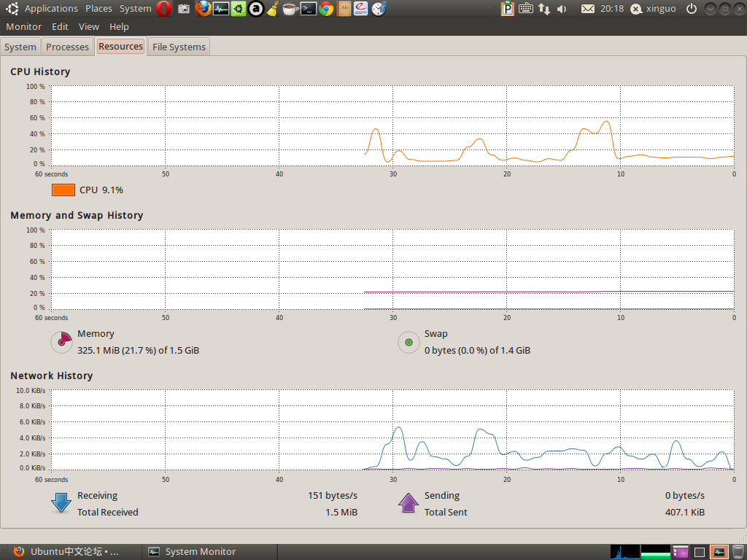This screenshot has width=747, height=560.
Task: Switch to the File Systems tab
Action: click(179, 47)
